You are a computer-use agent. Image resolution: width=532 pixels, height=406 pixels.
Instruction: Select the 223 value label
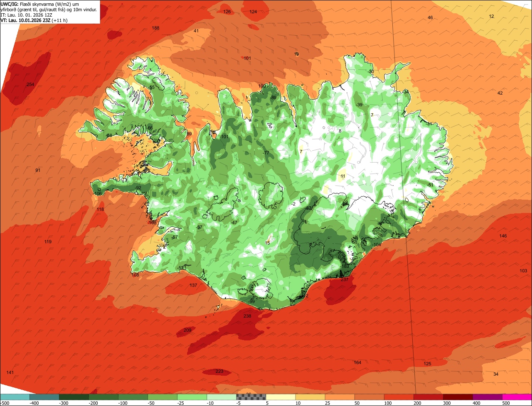coord(219,371)
